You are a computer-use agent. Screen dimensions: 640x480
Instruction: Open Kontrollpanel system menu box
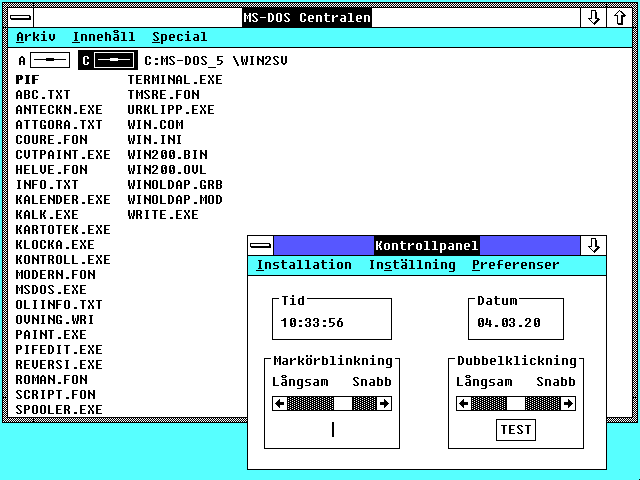click(x=260, y=245)
